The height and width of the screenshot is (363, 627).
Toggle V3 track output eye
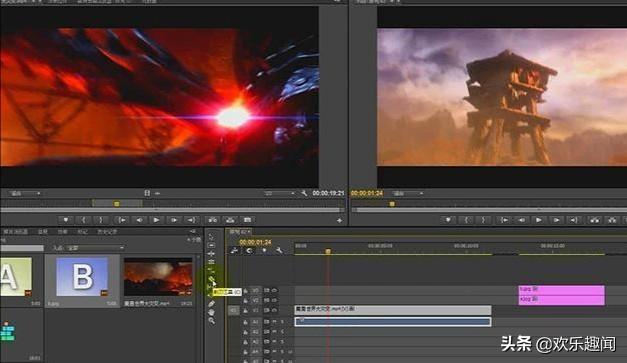click(x=275, y=290)
